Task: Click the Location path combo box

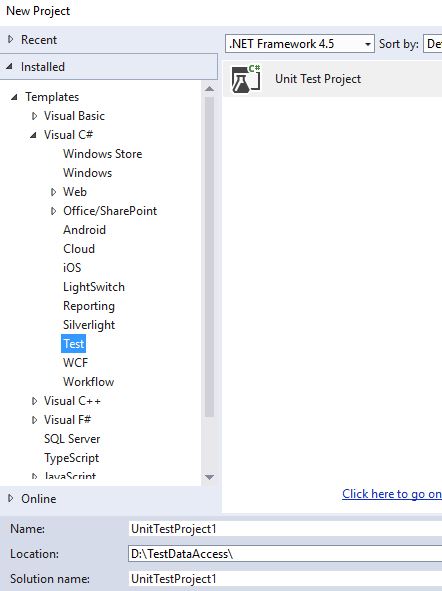Action: coord(285,554)
